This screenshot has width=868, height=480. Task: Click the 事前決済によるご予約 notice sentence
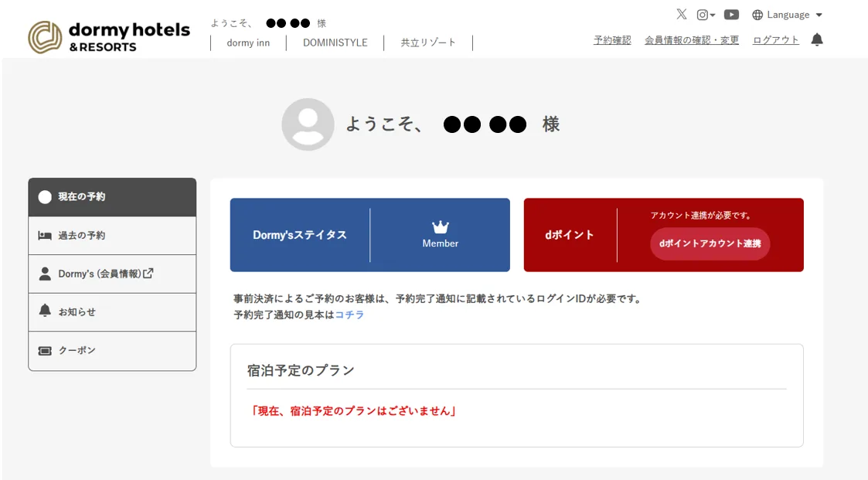coord(437,299)
